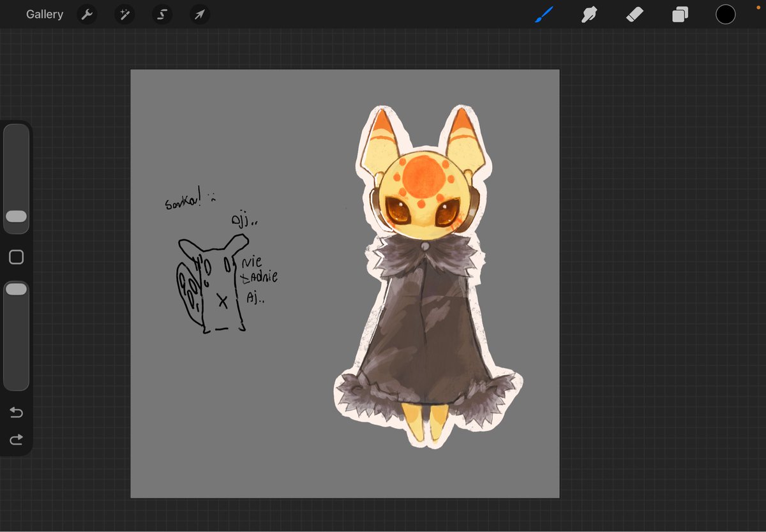Activate the Selection tool
This screenshot has width=766, height=532.
[x=162, y=15]
